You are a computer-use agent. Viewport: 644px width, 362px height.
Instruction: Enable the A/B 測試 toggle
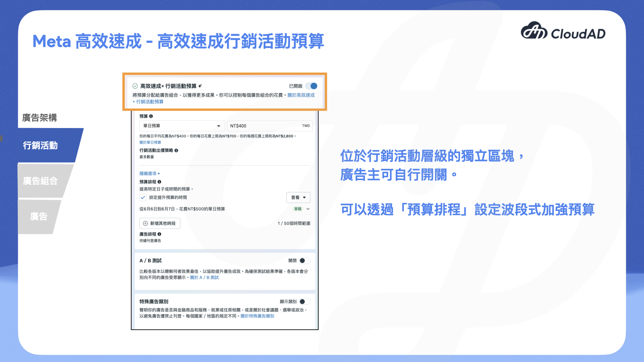pos(305,260)
